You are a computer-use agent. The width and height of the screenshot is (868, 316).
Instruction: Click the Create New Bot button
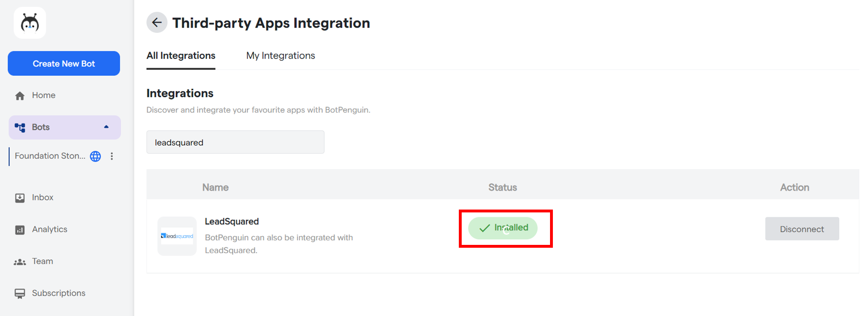pyautogui.click(x=64, y=63)
